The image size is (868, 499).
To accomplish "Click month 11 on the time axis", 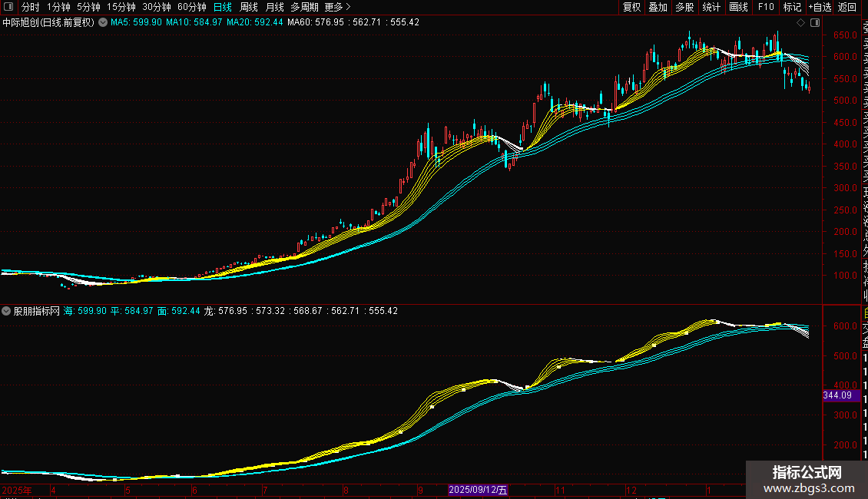I will coord(560,490).
